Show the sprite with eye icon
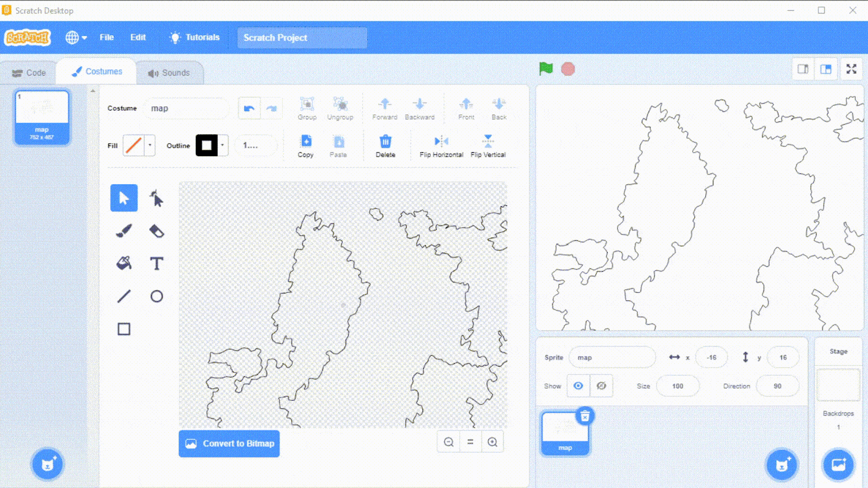868x488 pixels. (578, 386)
